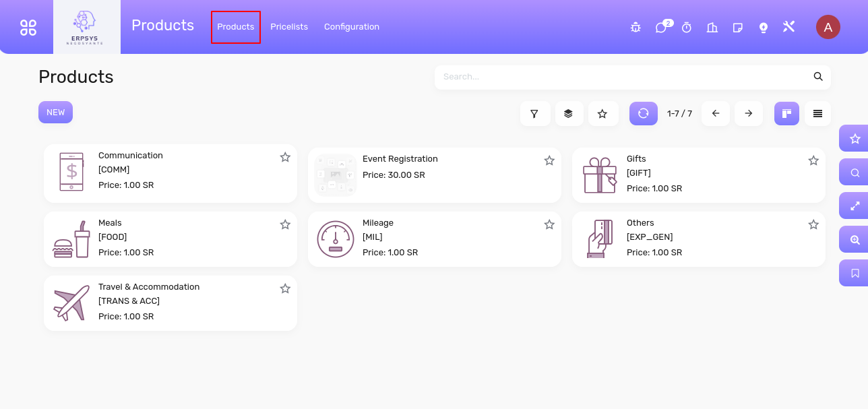Viewport: 868px width, 409px height.
Task: Open the Filters dropdown
Action: coord(534,114)
